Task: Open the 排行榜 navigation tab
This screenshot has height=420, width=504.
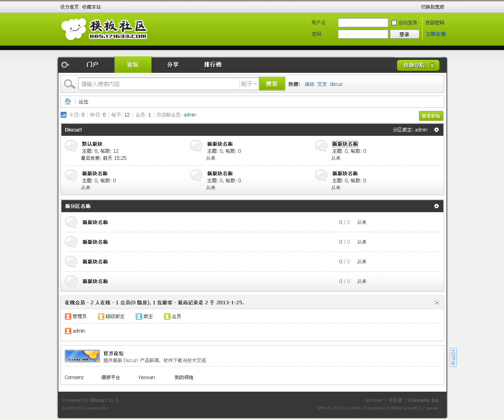Action: (x=213, y=65)
